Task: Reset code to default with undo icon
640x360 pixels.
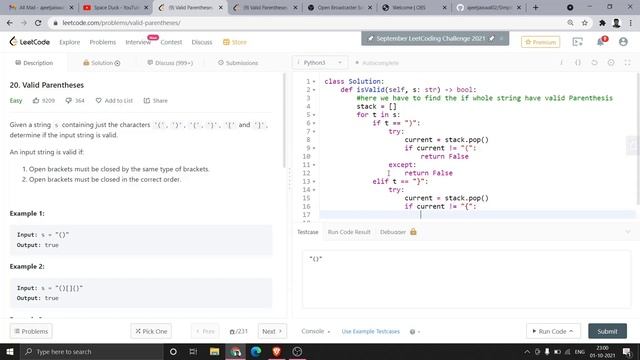Action: (594, 62)
